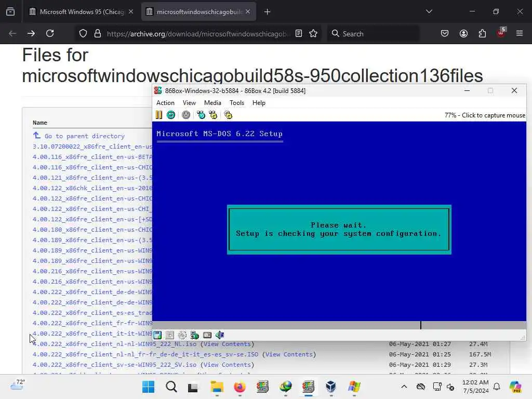
Task: Open the Pocket save icon
Action: [445, 33]
